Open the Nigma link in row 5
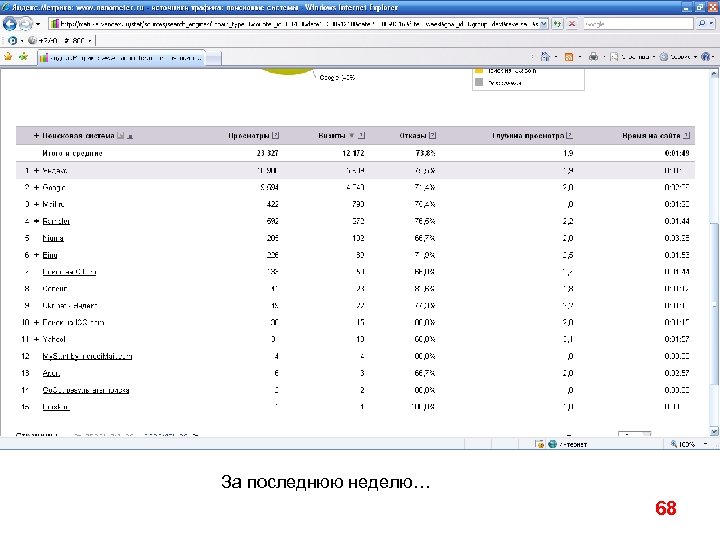This screenshot has height=540, width=720. [53, 238]
